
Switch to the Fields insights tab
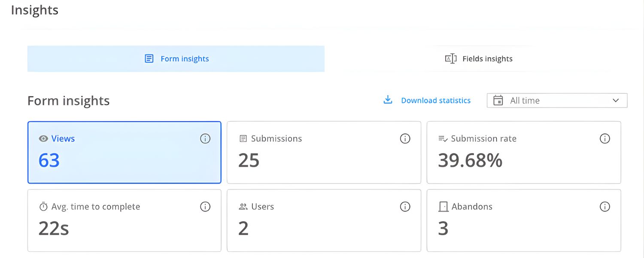[x=479, y=58]
